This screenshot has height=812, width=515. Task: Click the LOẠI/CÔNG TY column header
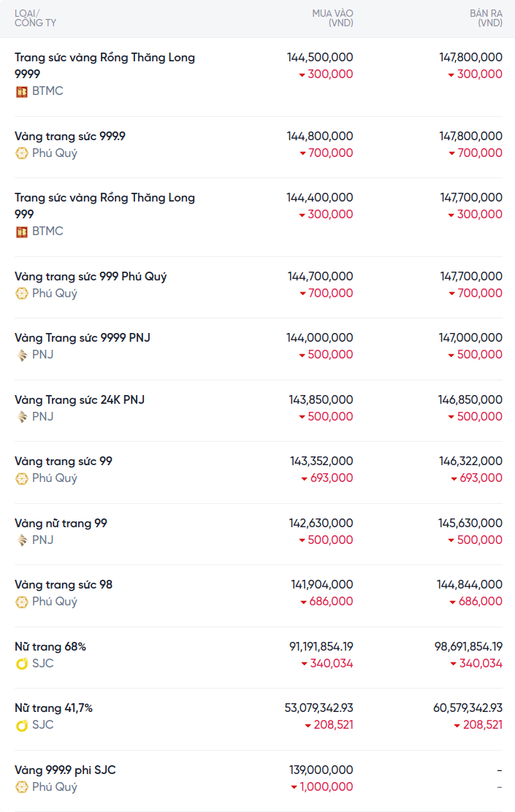coord(35,18)
